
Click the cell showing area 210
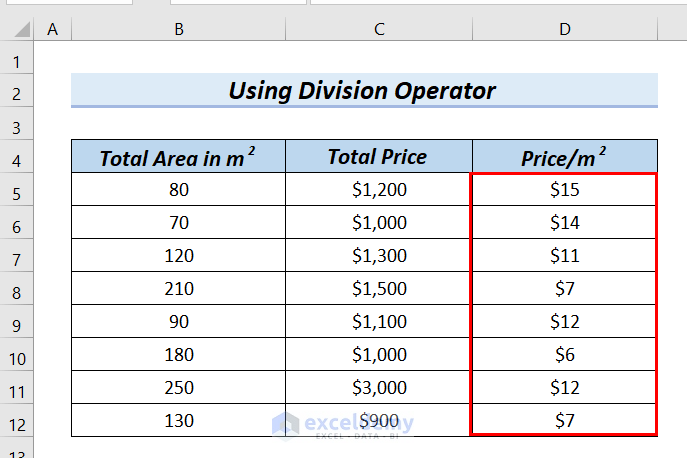click(x=178, y=288)
